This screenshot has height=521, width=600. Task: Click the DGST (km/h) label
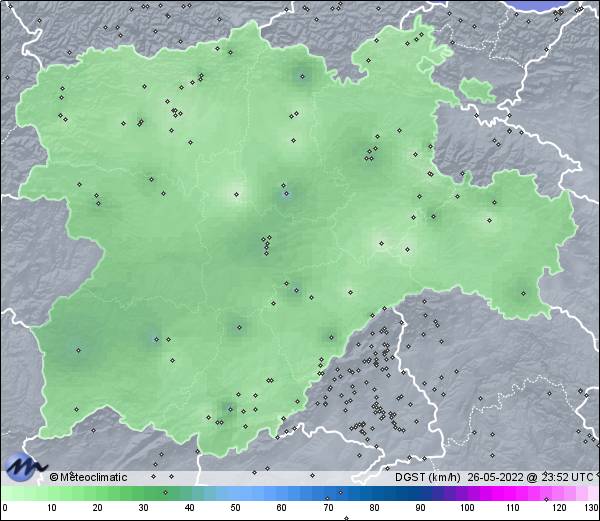427,477
